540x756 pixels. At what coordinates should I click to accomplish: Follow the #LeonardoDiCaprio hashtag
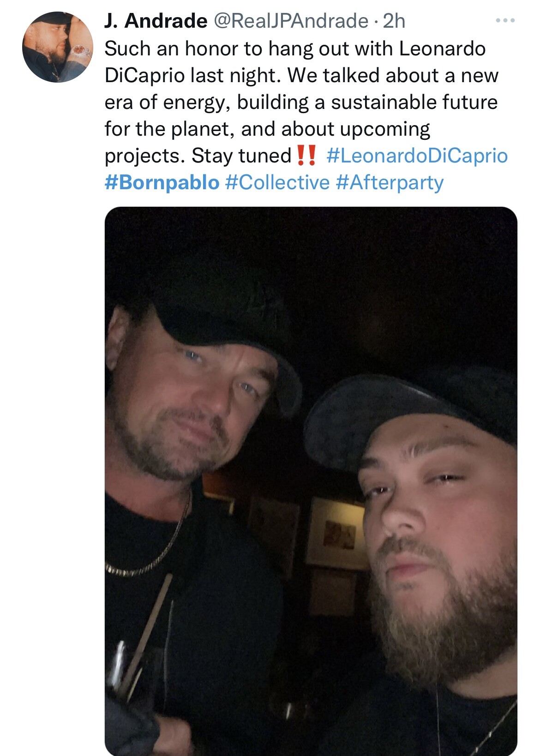(x=417, y=156)
